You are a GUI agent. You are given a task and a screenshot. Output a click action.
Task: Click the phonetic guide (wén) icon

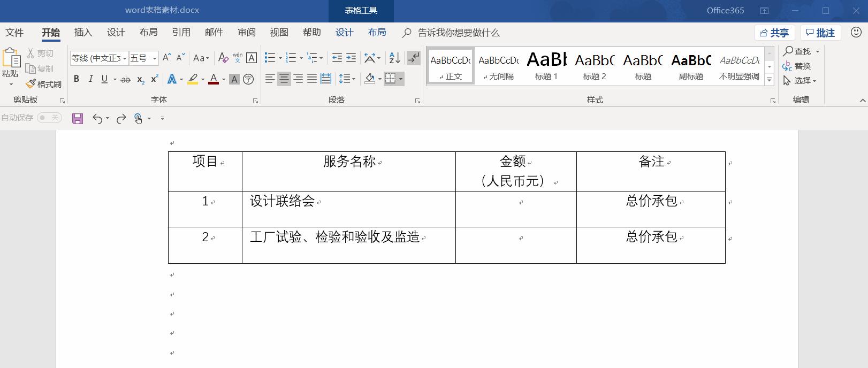[237, 58]
